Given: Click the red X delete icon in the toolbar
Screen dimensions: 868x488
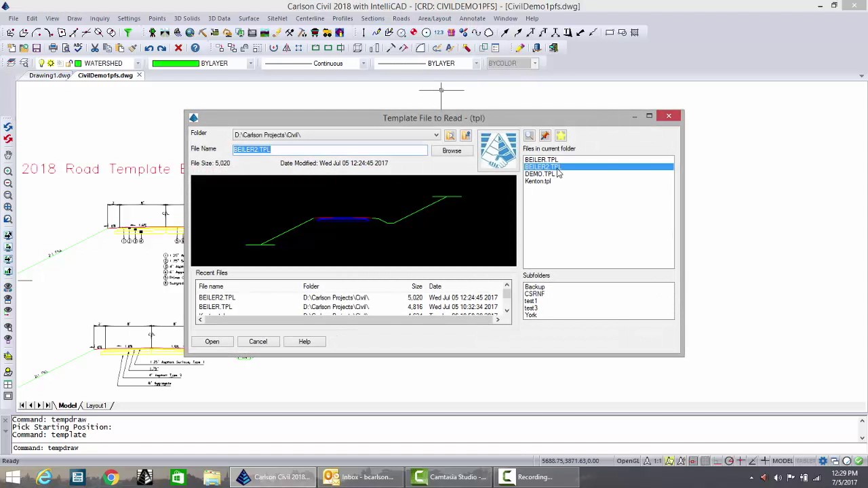Looking at the screenshot, I should tap(178, 48).
